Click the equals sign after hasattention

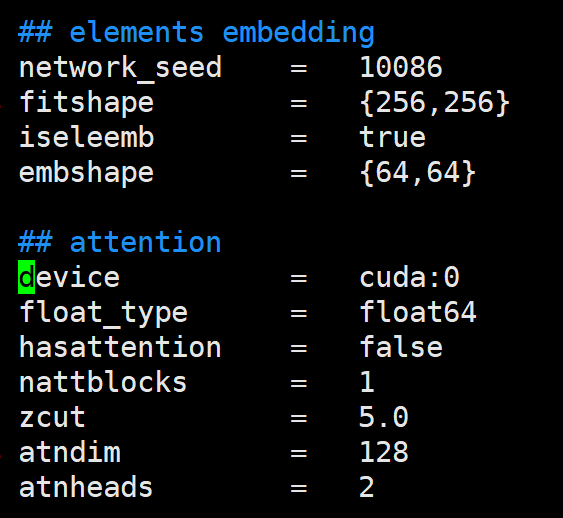(x=299, y=348)
